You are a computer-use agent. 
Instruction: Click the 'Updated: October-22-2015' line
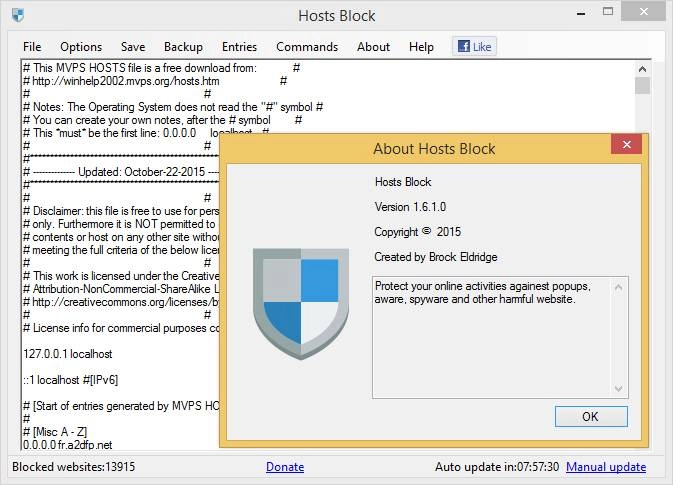pyautogui.click(x=121, y=172)
